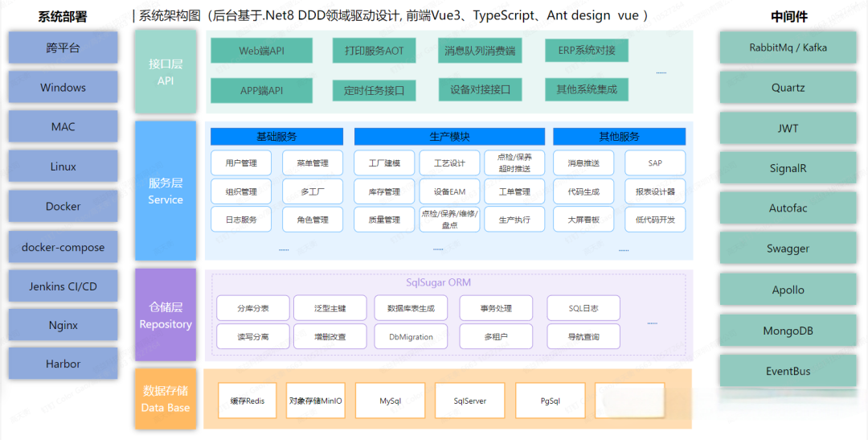Select the Swagger middleware box

click(788, 249)
